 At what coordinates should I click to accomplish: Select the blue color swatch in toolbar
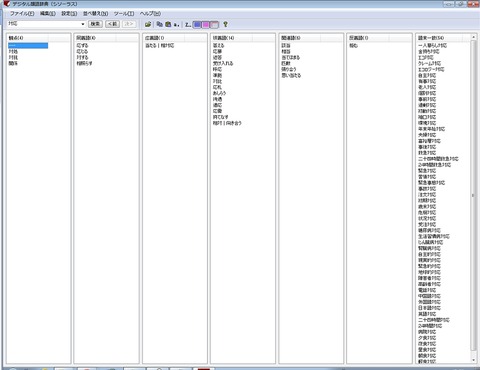pyautogui.click(x=198, y=25)
